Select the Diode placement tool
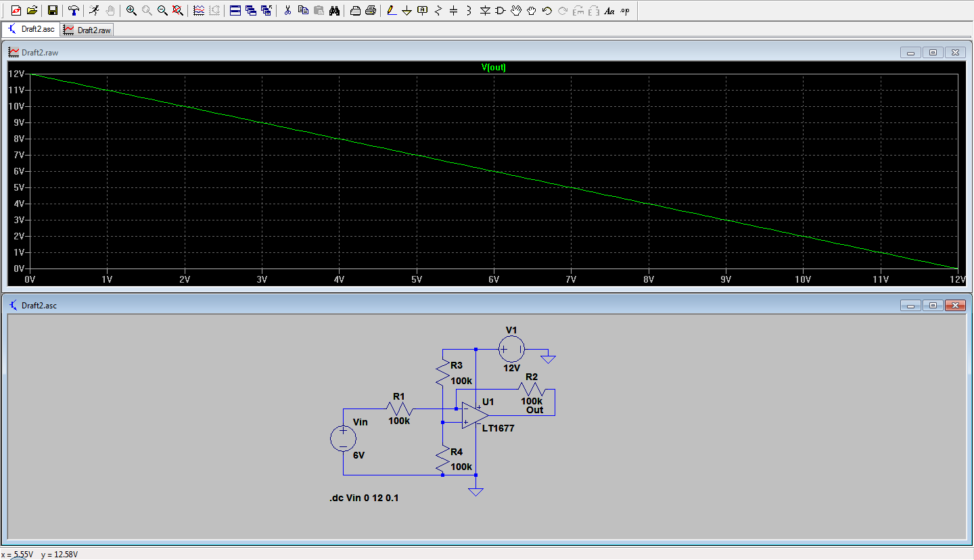This screenshot has width=974, height=560. click(484, 11)
